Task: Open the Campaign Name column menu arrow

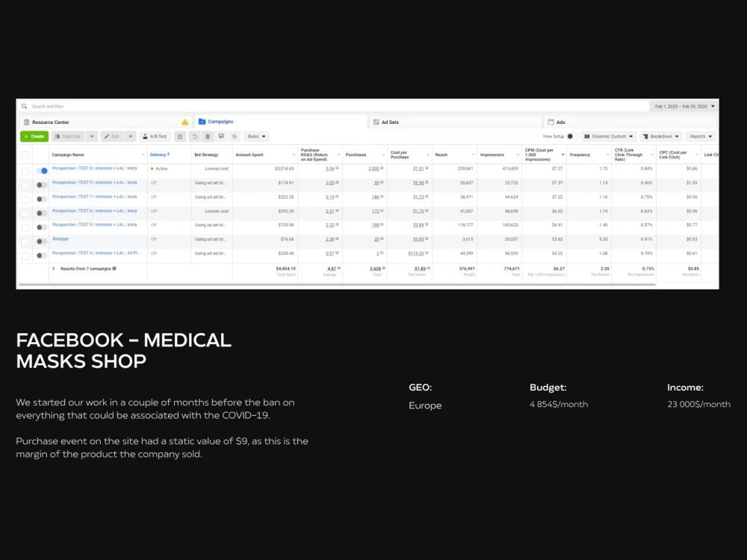Action: [x=143, y=155]
